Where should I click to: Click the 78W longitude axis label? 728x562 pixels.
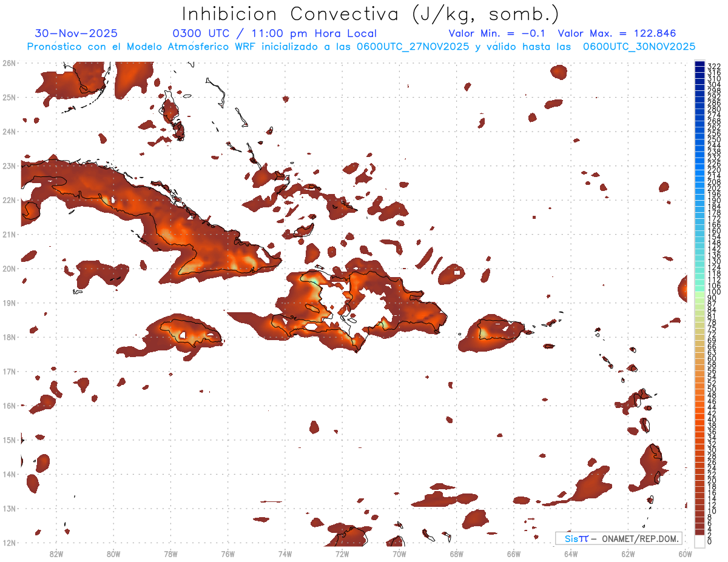(170, 554)
